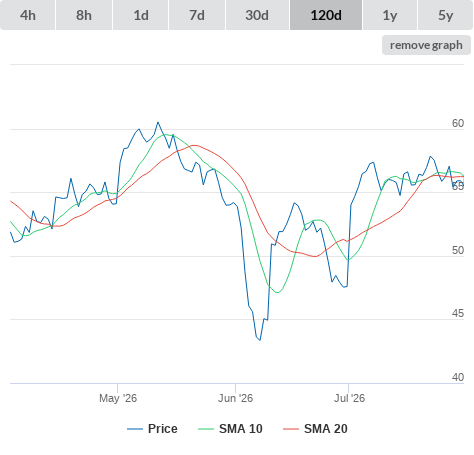Screen dimensions: 474x455
Task: Click the May '26 axis label
Action: point(118,398)
